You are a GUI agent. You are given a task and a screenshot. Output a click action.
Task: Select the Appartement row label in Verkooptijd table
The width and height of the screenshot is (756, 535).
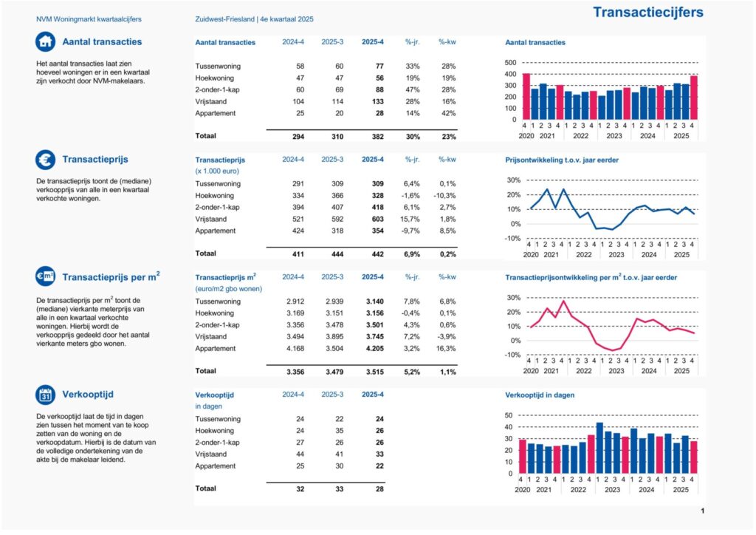(216, 466)
